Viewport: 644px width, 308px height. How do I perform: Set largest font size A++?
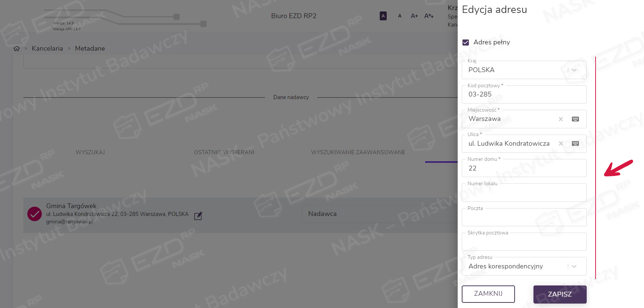pos(429,16)
